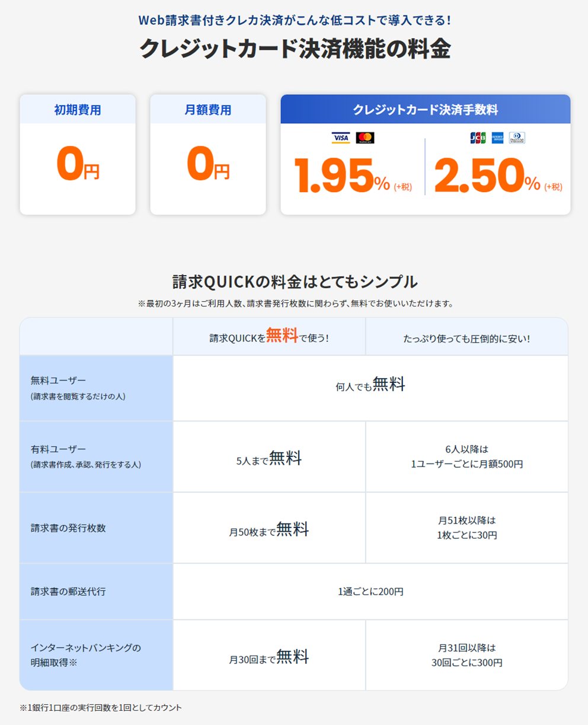588x725 pixels.
Task: Click the (+税) next to 2.50%
Action: tap(553, 187)
